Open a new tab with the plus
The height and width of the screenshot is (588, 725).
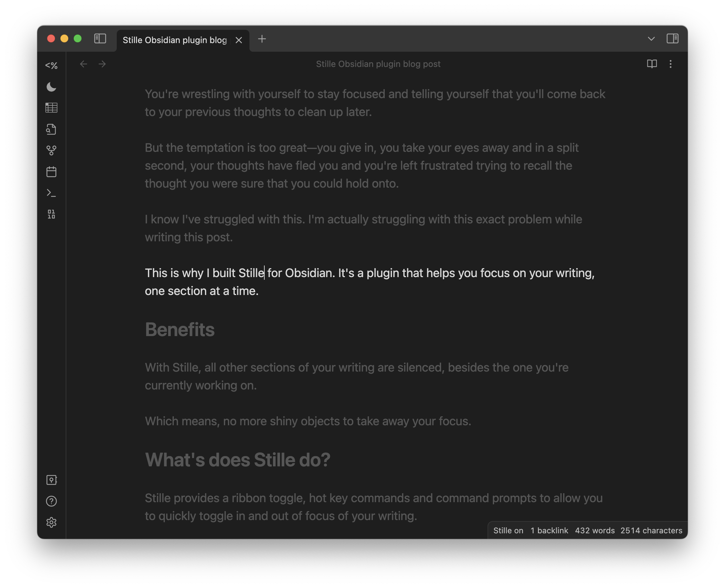point(262,39)
